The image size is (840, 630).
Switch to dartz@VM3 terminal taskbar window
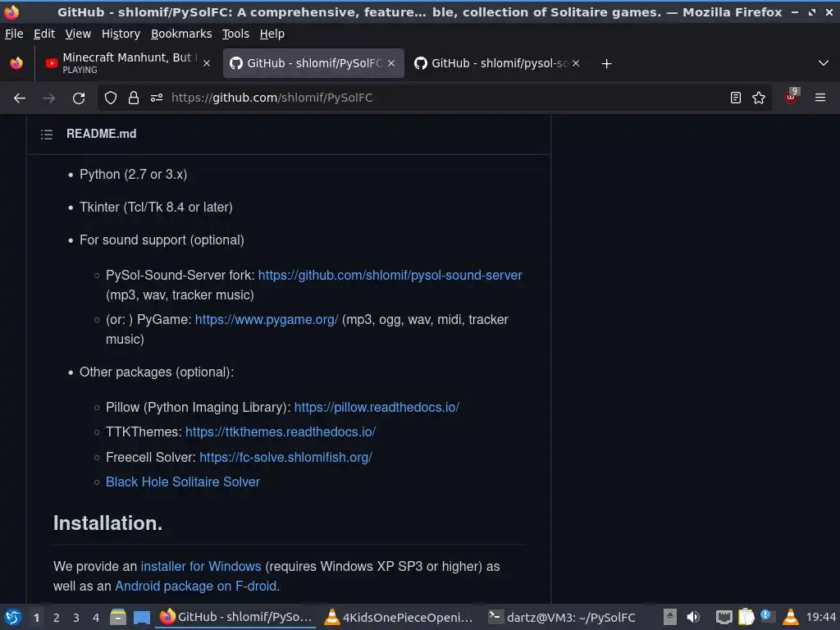click(x=563, y=618)
